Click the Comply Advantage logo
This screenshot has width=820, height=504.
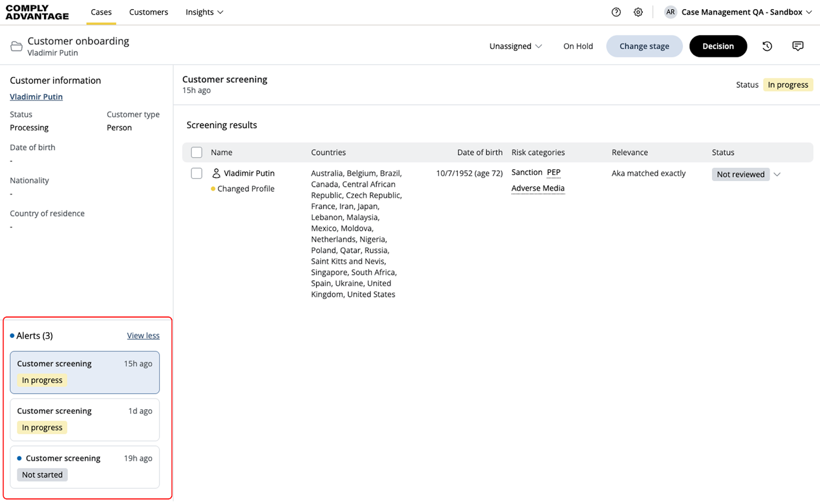click(x=37, y=12)
